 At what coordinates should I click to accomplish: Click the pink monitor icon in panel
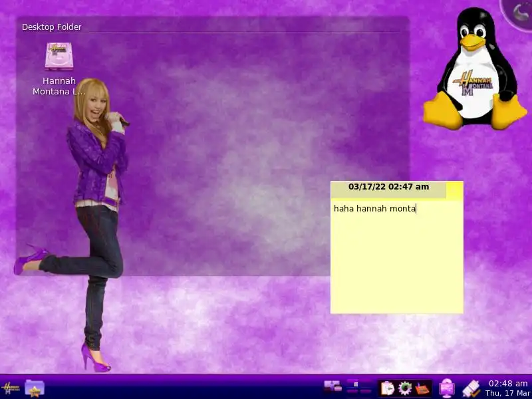(x=447, y=388)
